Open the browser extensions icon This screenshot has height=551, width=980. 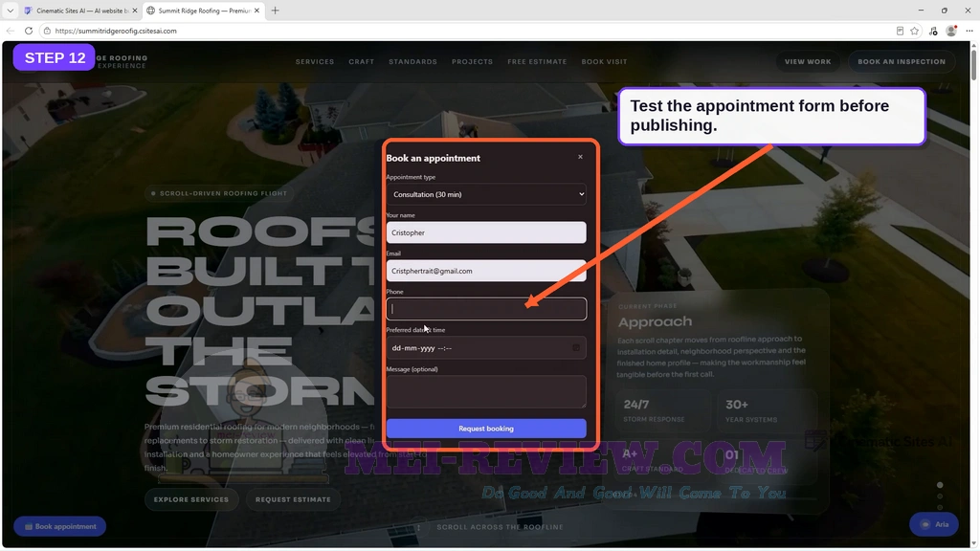click(933, 31)
